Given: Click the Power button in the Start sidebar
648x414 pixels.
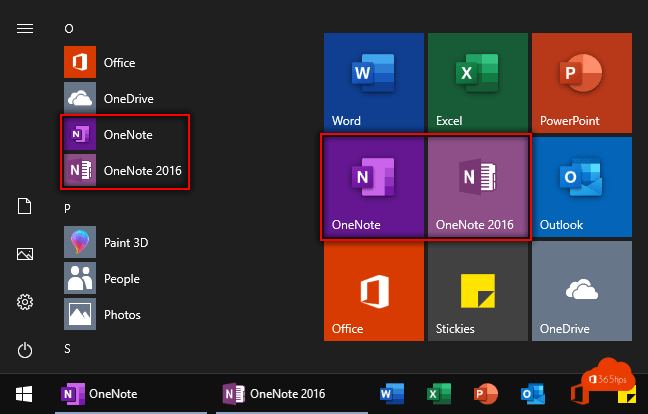Looking at the screenshot, I should pos(25,350).
